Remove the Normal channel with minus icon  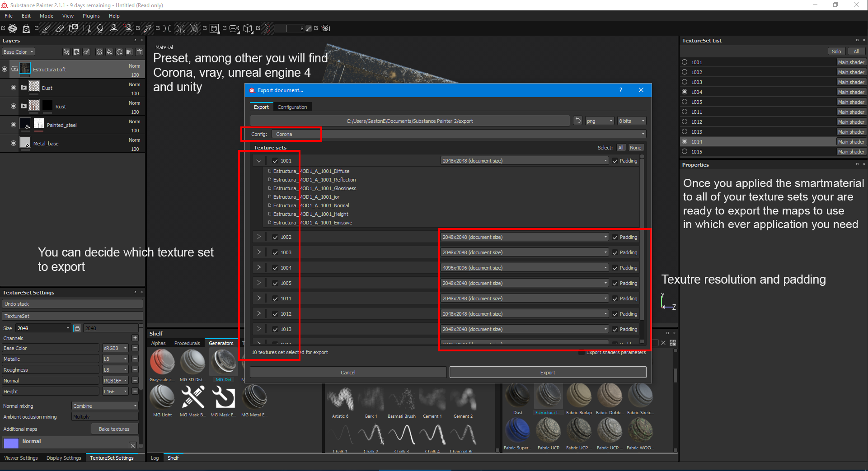[135, 380]
